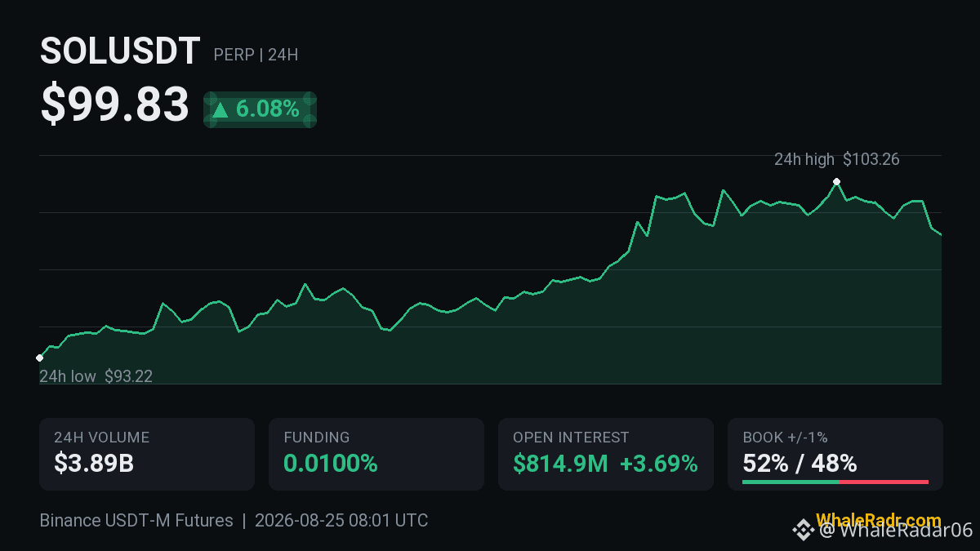This screenshot has height=551, width=980.
Task: Click the $99.83 current price
Action: (114, 105)
